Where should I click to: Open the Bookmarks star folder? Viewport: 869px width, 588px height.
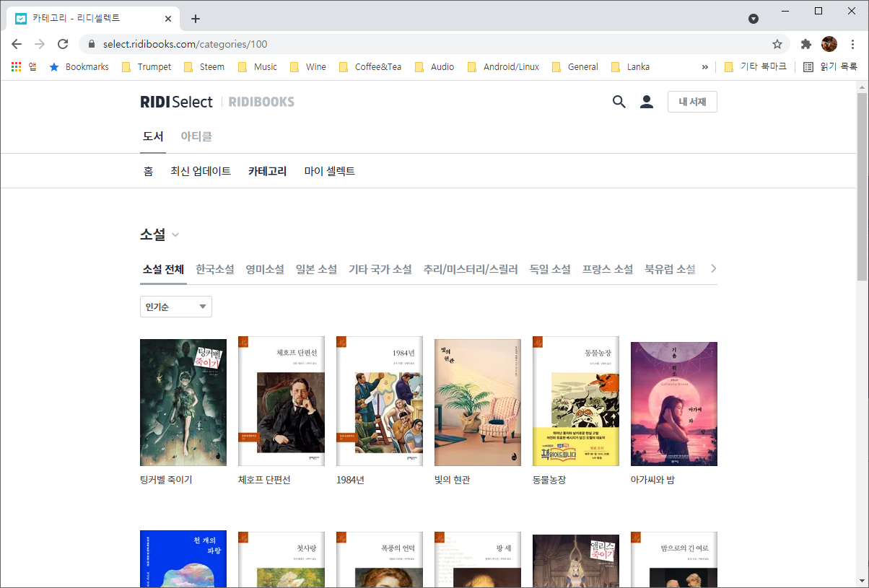(79, 67)
